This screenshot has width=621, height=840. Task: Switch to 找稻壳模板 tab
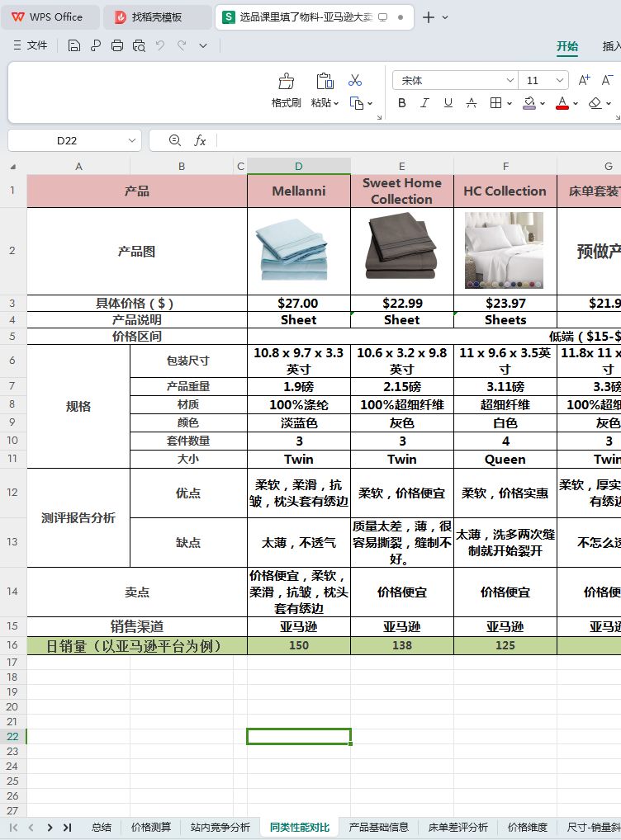[x=157, y=17]
